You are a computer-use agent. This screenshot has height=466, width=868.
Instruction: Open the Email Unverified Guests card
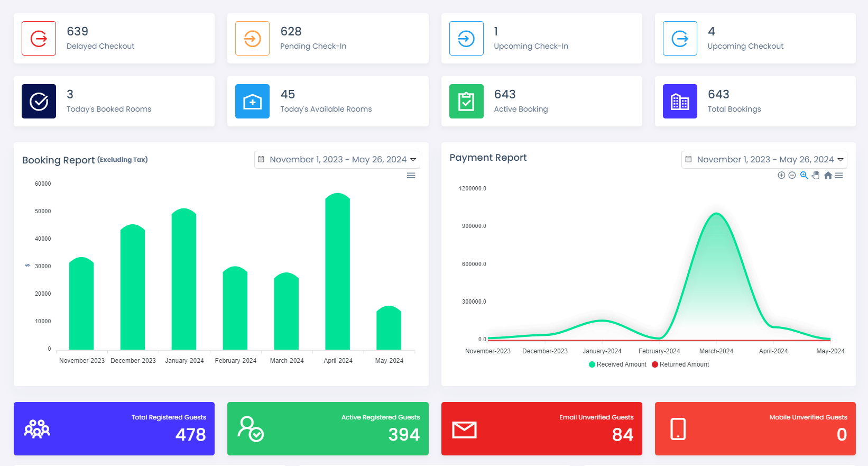(x=541, y=428)
